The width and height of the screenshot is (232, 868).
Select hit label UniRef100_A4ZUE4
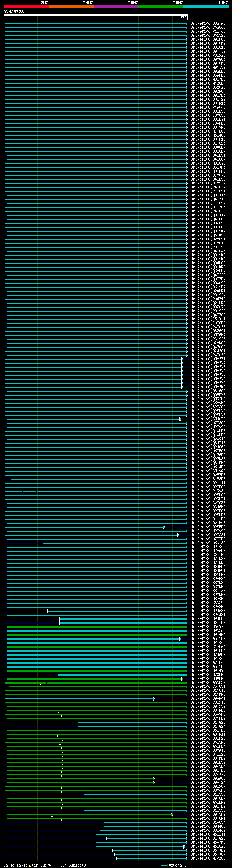click(x=208, y=84)
